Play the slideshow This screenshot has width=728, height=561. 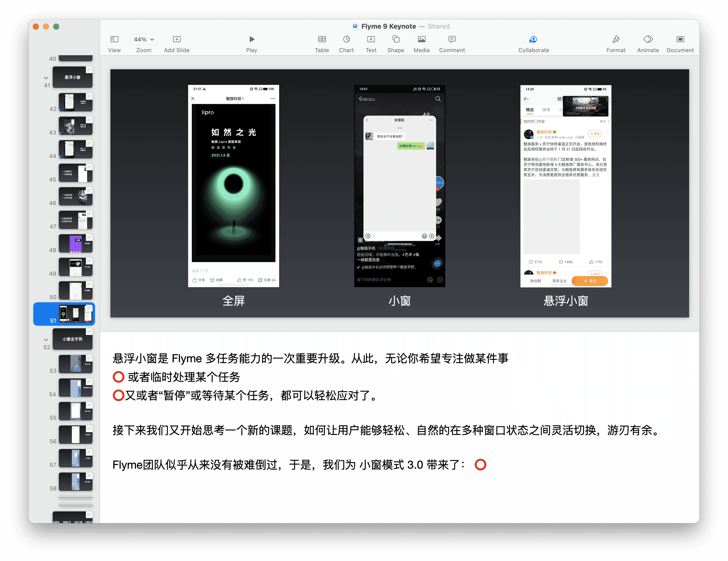252,39
